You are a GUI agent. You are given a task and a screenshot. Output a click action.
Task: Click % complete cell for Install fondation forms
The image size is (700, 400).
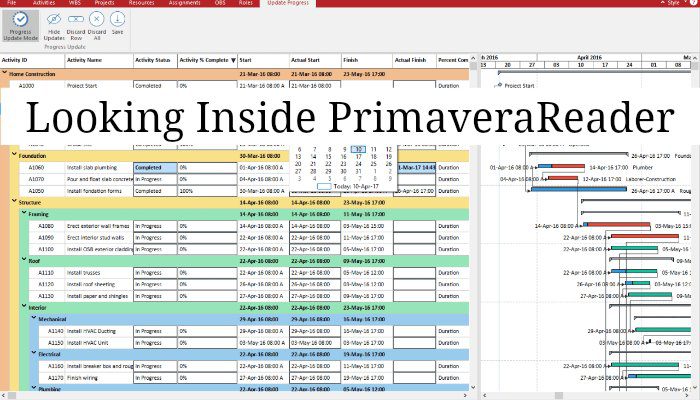point(207,191)
